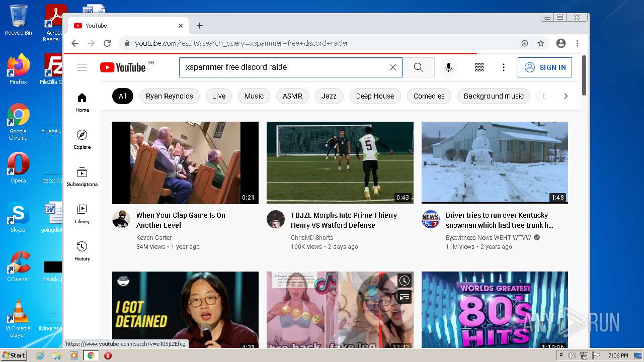644x362 pixels.
Task: Open Internet Explorer from the taskbar
Action: coord(40,355)
